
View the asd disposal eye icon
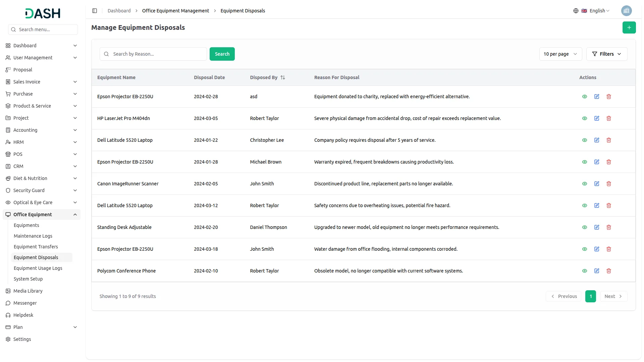coord(584,97)
